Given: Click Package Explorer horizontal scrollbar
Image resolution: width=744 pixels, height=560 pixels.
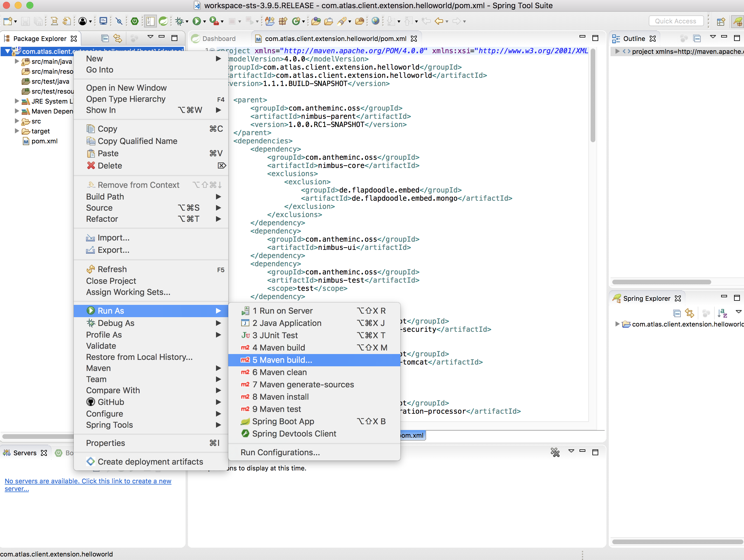Looking at the screenshot, I should coord(38,437).
